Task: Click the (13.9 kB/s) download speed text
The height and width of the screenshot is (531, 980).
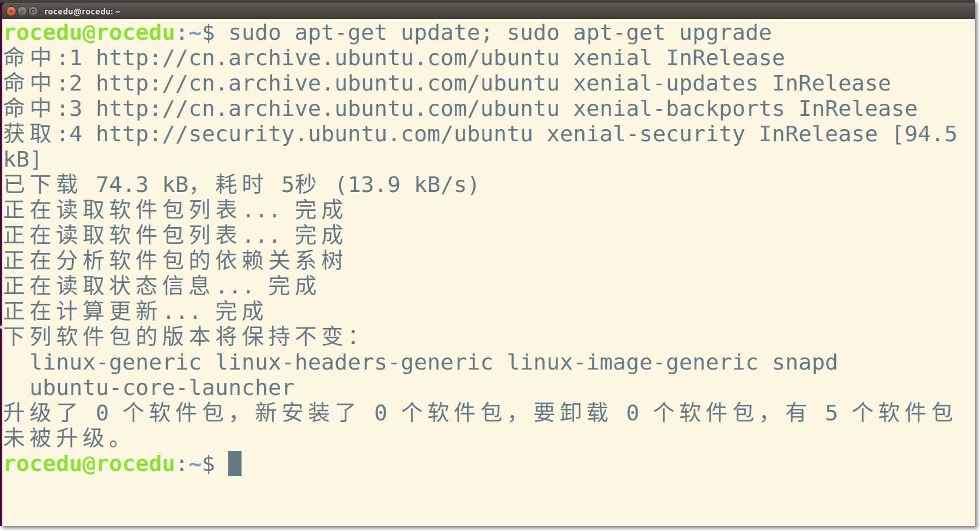Action: click(407, 185)
